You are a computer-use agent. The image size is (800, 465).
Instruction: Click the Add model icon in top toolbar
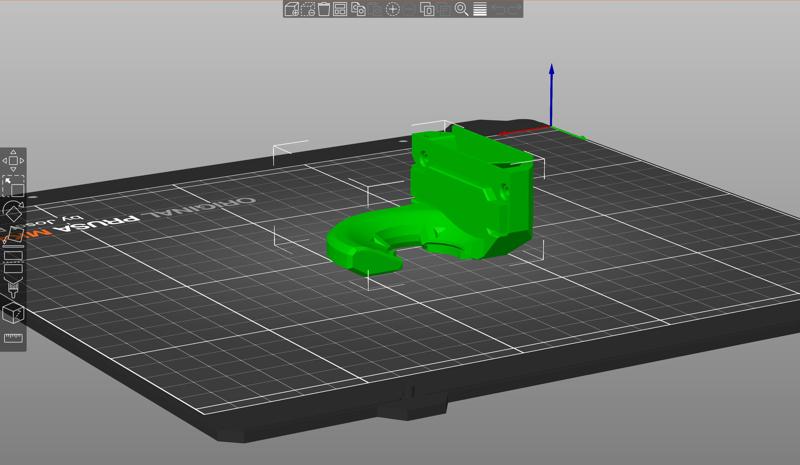pyautogui.click(x=292, y=9)
